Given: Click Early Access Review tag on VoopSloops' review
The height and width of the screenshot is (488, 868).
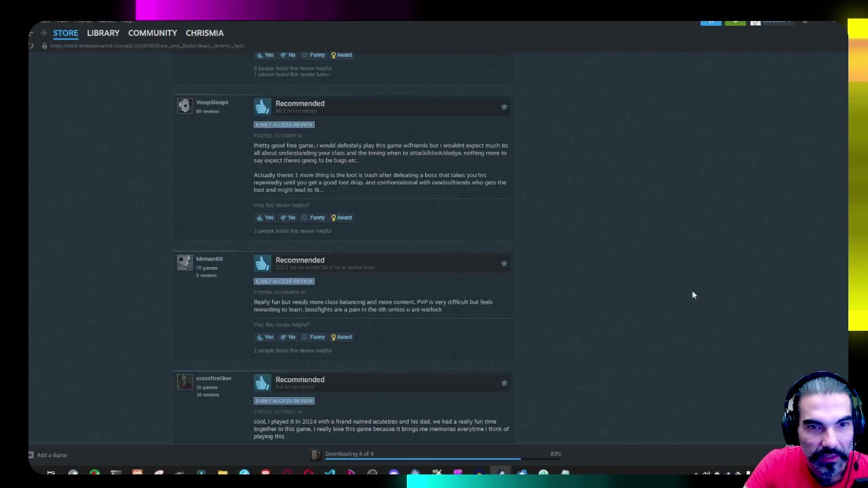Looking at the screenshot, I should tap(284, 125).
